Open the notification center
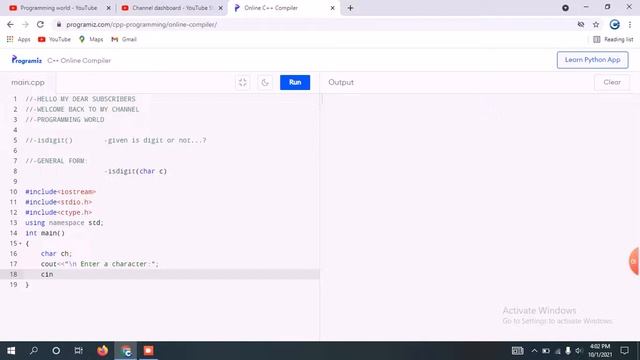The image size is (640, 360). [x=624, y=351]
